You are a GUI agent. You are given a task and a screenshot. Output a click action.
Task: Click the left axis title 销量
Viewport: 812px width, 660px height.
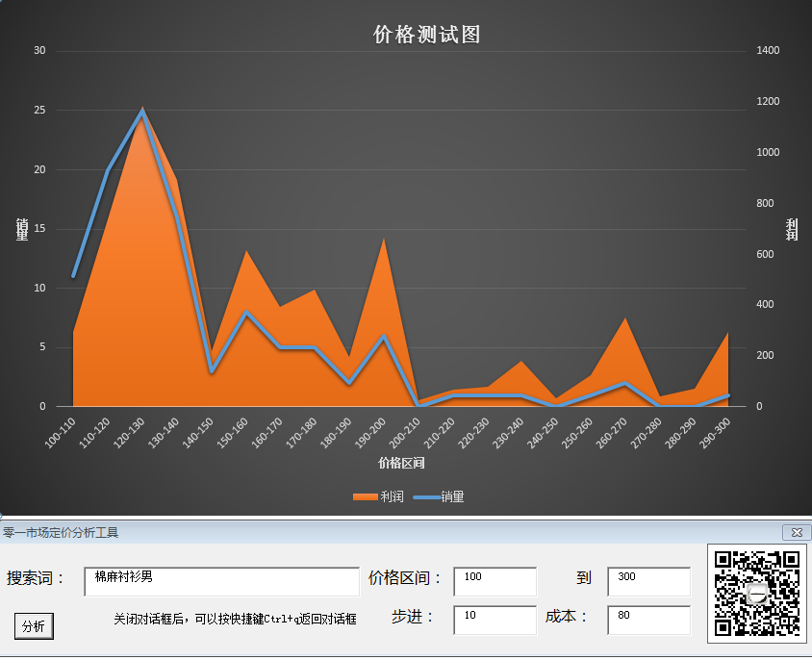22,229
